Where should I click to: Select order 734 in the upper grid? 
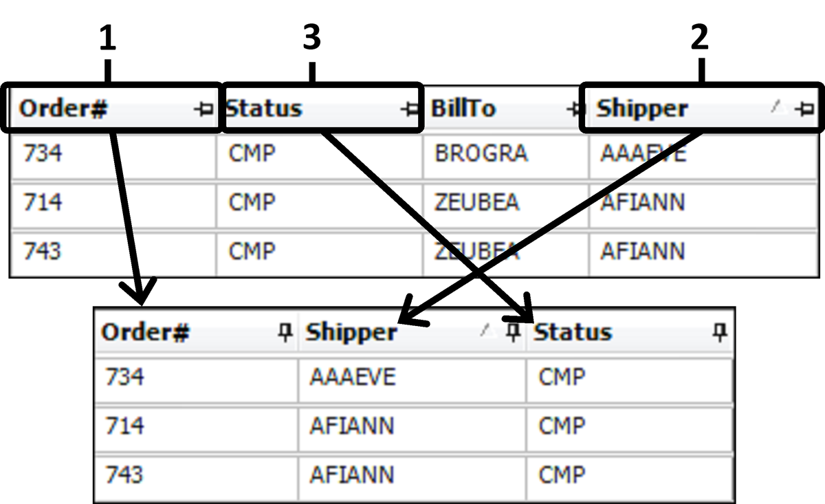click(43, 153)
